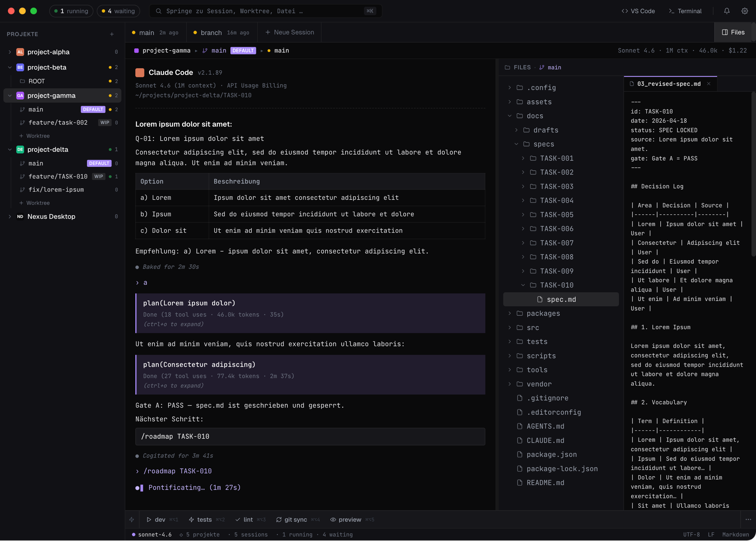Screen dimensions: 756x541
Task: Add a new project with plus icon
Action: [x=112, y=34]
